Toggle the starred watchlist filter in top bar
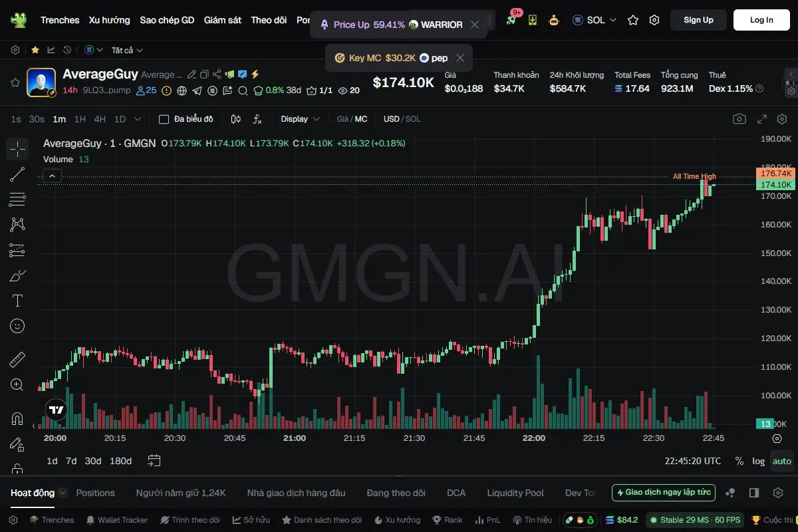The height and width of the screenshot is (532, 798). point(35,50)
